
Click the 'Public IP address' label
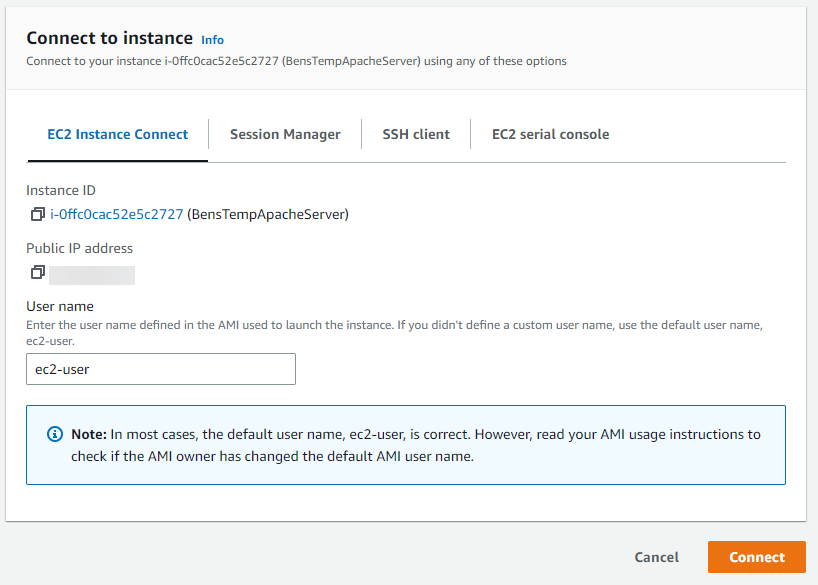[x=80, y=248]
